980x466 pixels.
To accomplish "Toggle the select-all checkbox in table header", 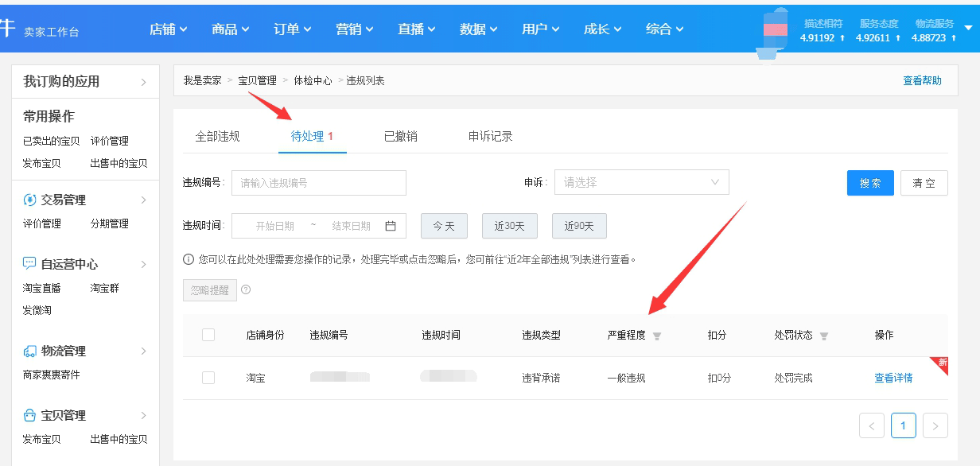I will pyautogui.click(x=208, y=335).
